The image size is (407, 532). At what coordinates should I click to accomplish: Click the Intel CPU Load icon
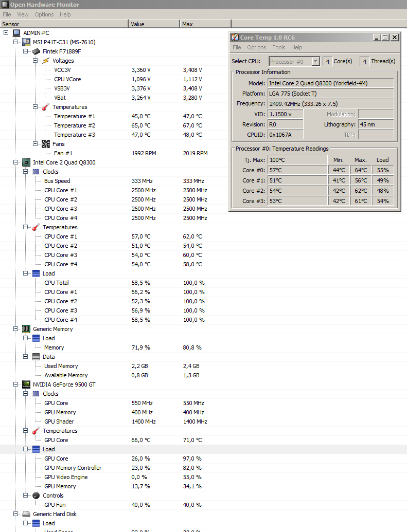pos(36,273)
